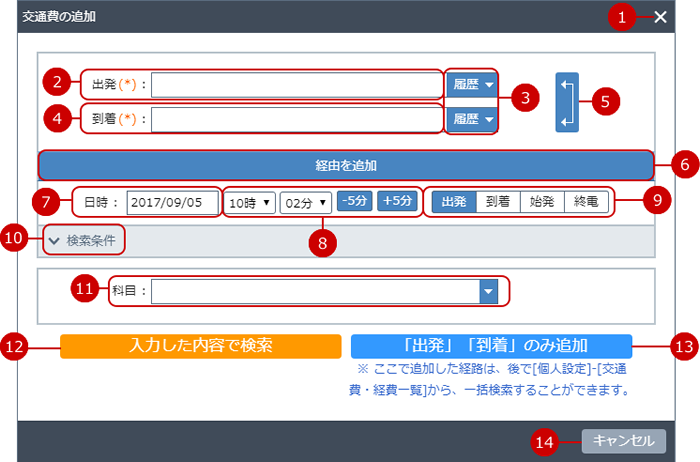The image size is (700, 462).
Task: Open the 履歴 dropdown for 出発
Action: (473, 85)
